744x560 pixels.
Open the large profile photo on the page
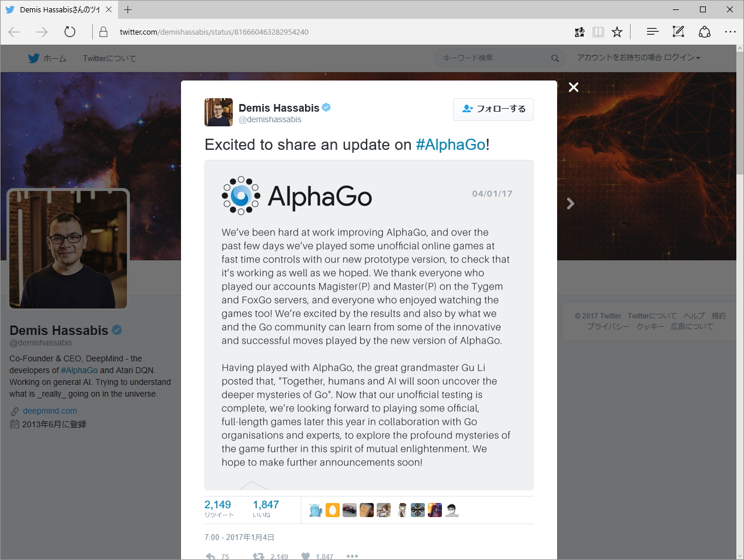[68, 249]
